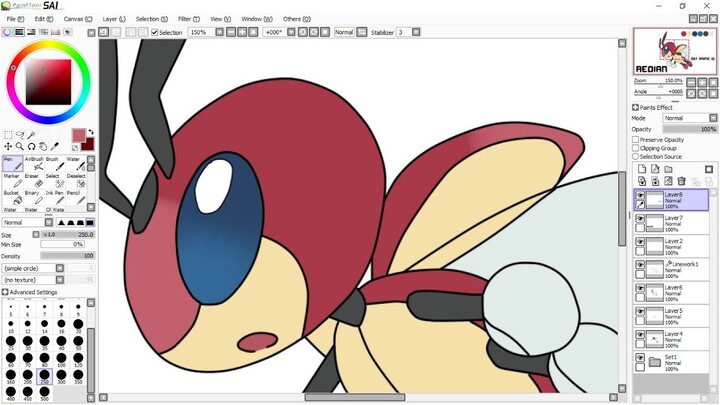
Task: Enable Preserve Opacity checkbox
Action: [636, 139]
